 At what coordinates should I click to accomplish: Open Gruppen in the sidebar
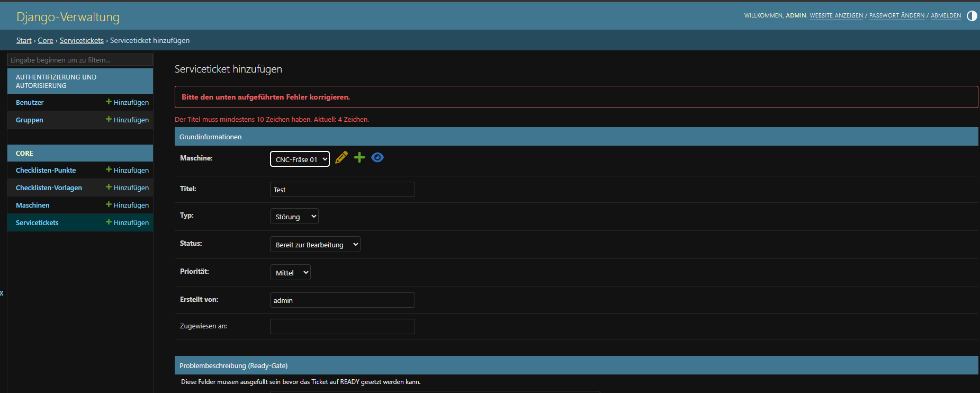pos(30,120)
